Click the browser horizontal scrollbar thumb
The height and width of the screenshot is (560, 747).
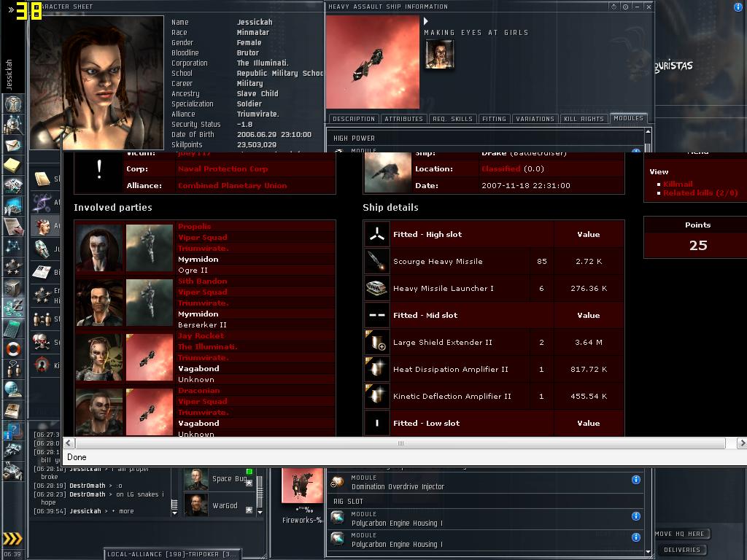(x=400, y=443)
